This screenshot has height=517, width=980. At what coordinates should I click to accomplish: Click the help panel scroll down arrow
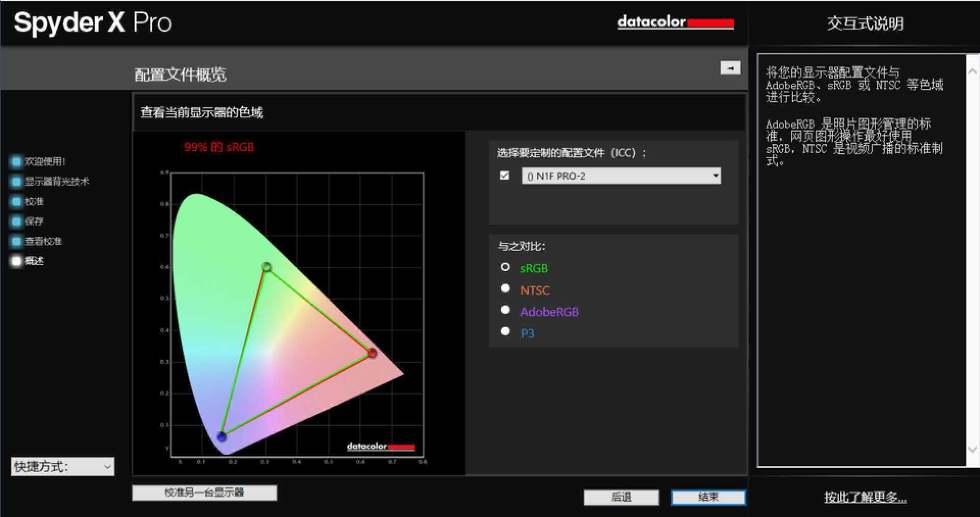tap(973, 450)
